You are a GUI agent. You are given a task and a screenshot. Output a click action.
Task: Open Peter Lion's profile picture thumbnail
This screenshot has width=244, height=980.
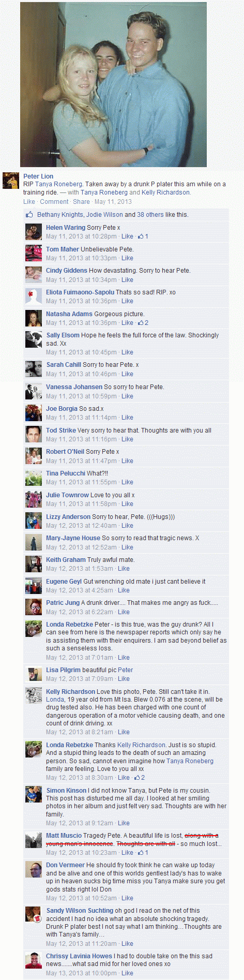(x=11, y=181)
